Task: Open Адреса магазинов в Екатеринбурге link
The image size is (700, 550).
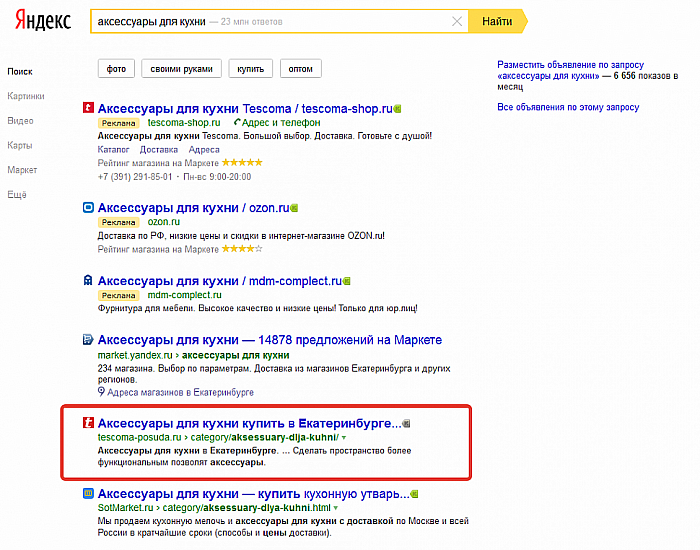Action: (x=180, y=392)
